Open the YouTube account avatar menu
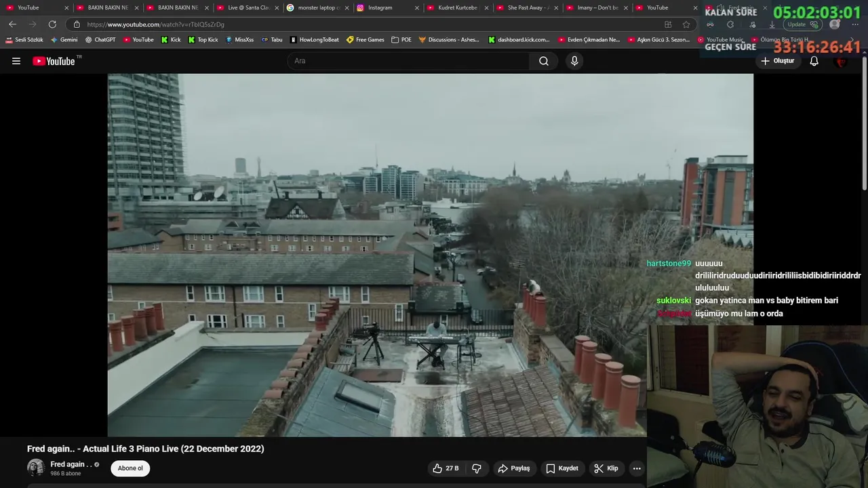This screenshot has height=488, width=868. [841, 61]
